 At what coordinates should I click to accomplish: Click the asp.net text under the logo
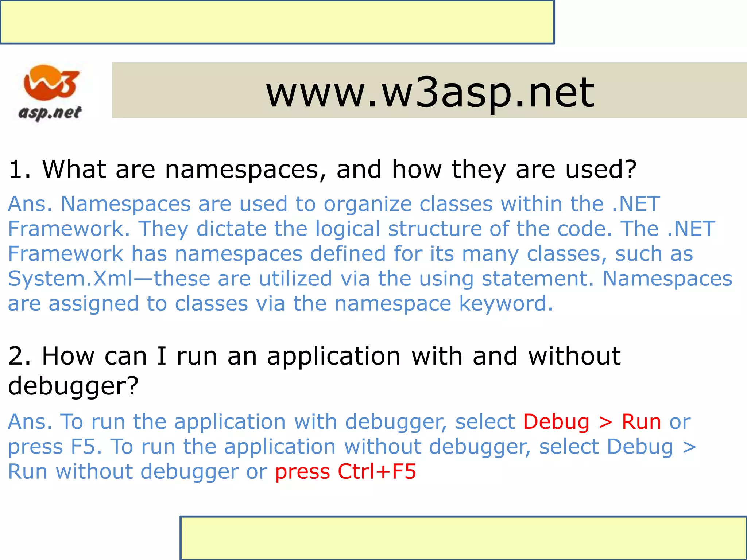click(50, 113)
